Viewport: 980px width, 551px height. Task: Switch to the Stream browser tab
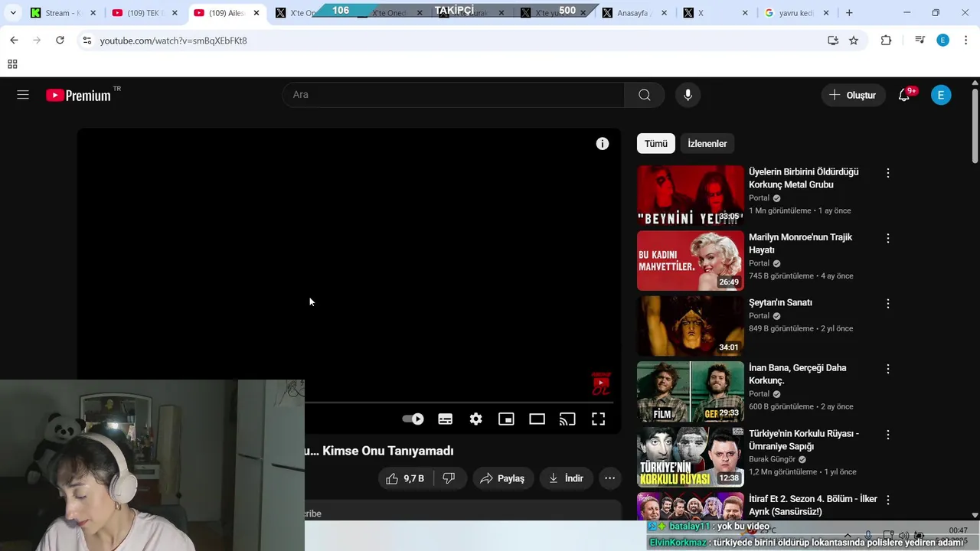(63, 13)
